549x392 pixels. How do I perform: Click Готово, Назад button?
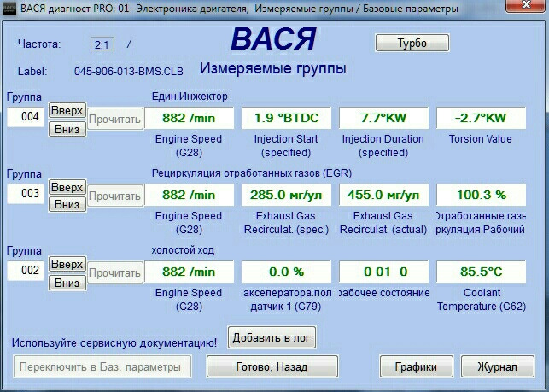pos(272,366)
